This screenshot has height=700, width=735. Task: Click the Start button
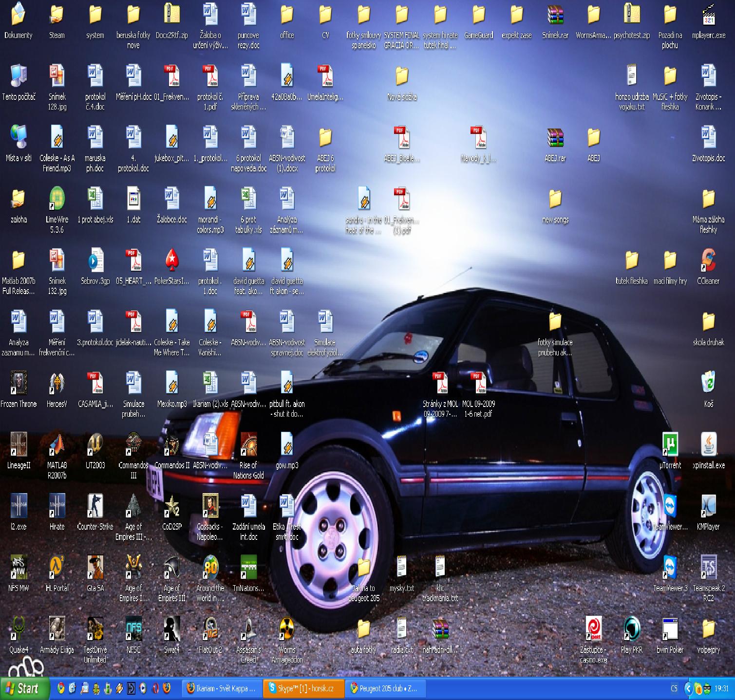point(24,688)
